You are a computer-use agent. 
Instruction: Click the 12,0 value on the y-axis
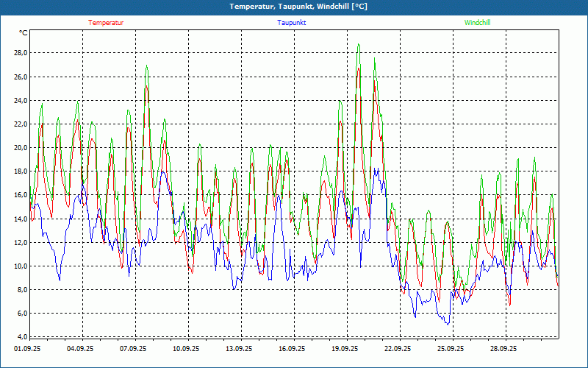(x=21, y=242)
